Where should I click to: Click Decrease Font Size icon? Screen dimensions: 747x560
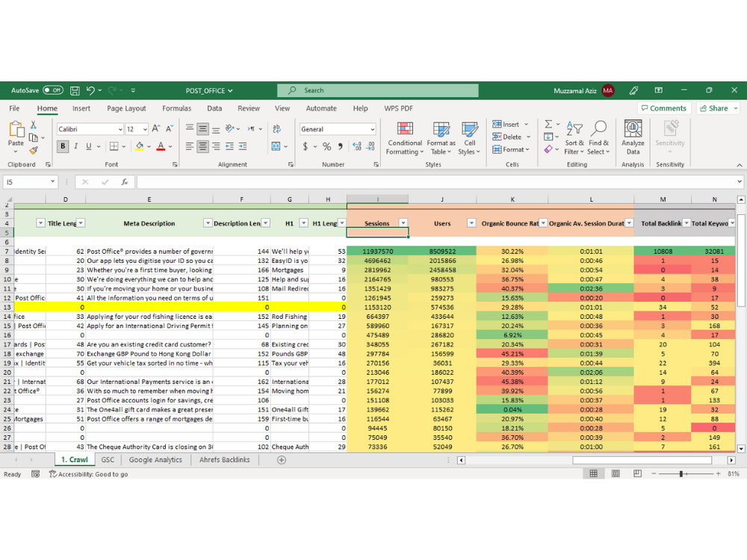[x=169, y=128]
